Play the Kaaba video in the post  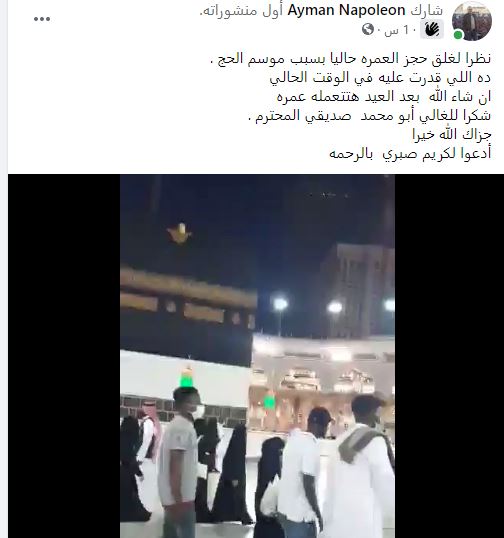point(257,356)
